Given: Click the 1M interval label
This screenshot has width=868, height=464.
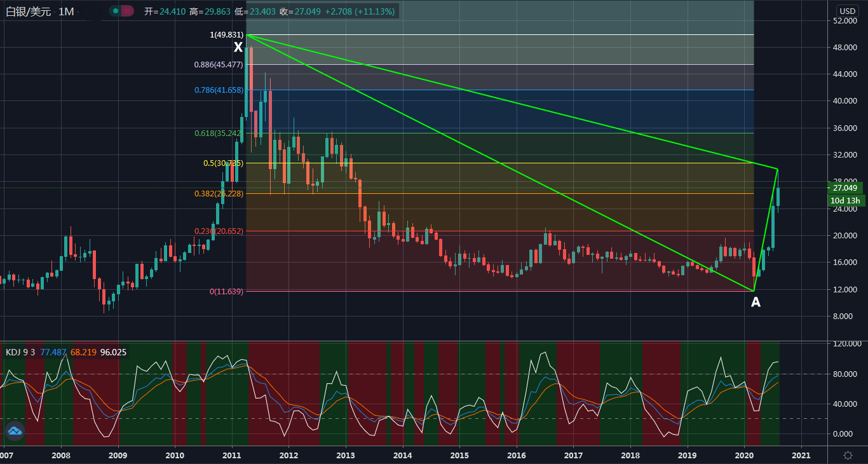Looking at the screenshot, I should click(x=66, y=11).
